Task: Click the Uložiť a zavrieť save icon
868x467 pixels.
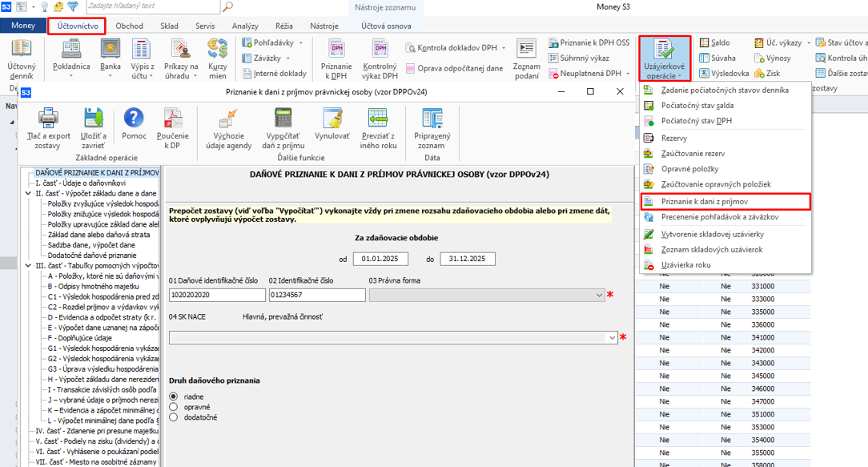Action: pyautogui.click(x=94, y=119)
